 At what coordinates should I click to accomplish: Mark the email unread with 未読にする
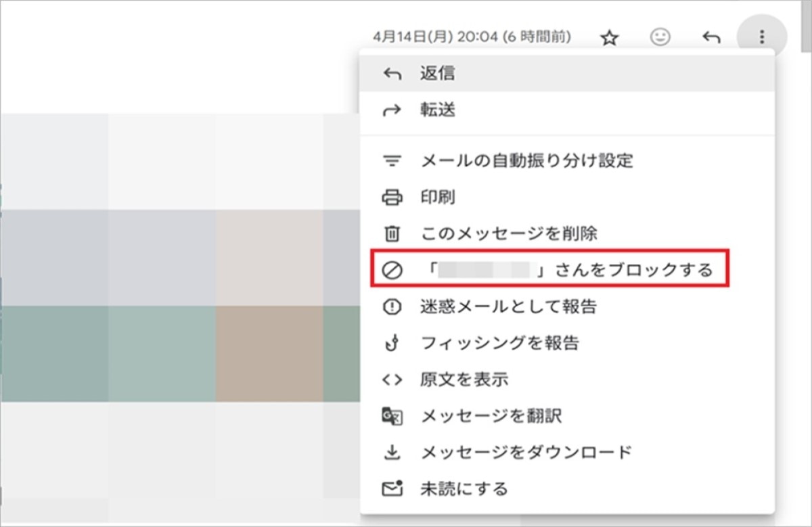click(464, 488)
